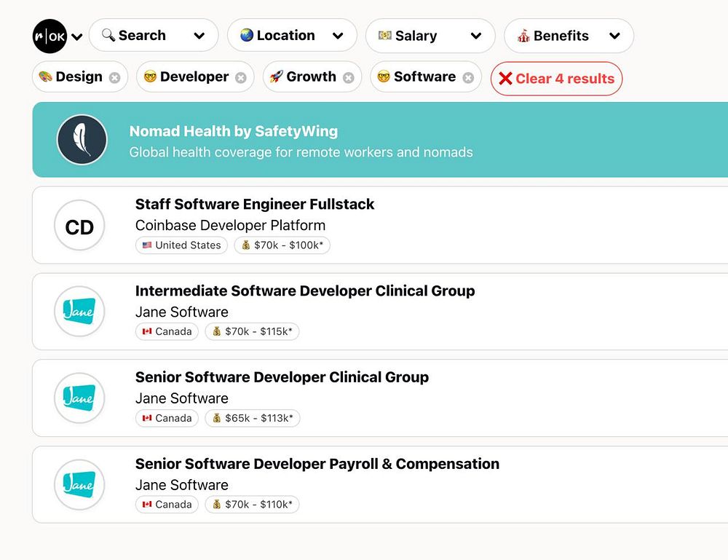Click Jane logo on Intermediate Software Developer row
The image size is (728, 560).
pos(79,312)
